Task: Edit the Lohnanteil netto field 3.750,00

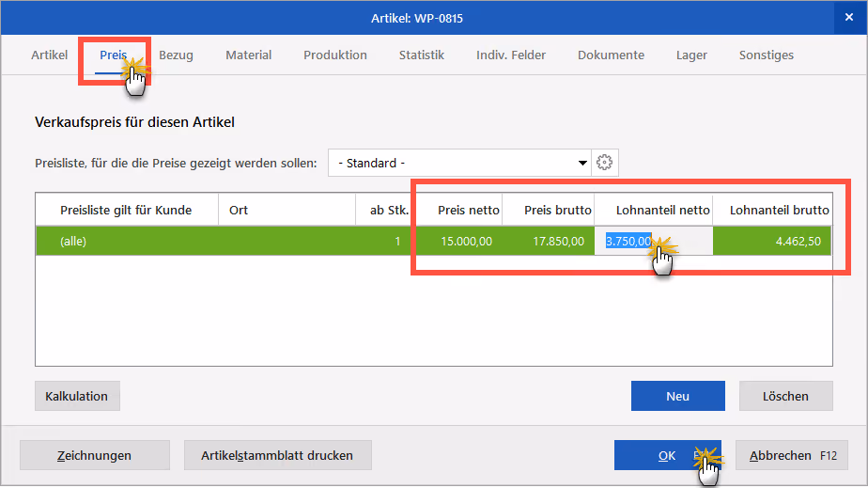Action: [x=653, y=241]
